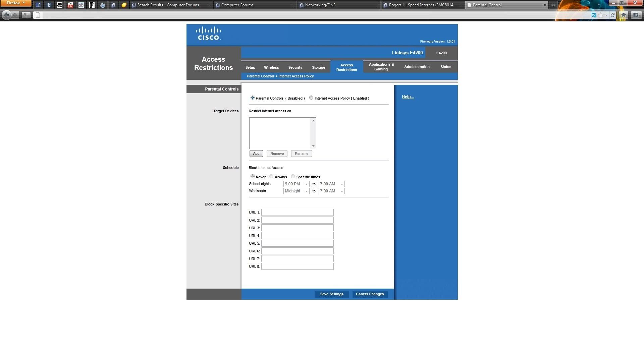Close the Parental Control tab
The height and width of the screenshot is (362, 644).
tap(545, 5)
